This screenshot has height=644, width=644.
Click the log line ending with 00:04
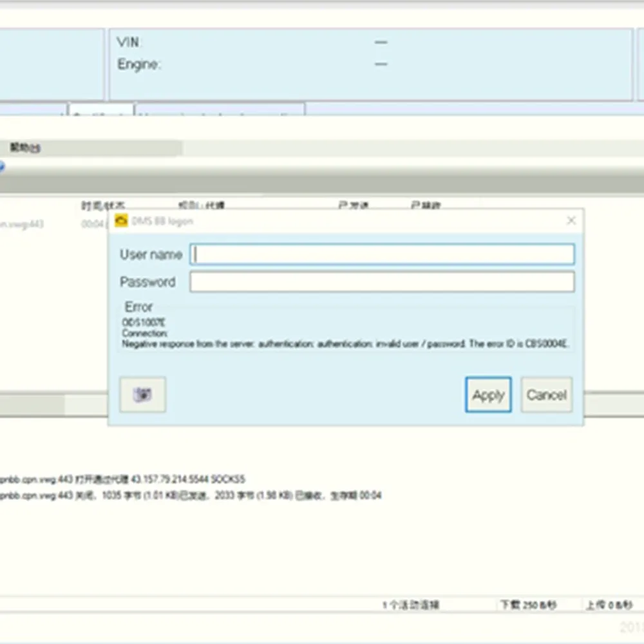tap(191, 496)
